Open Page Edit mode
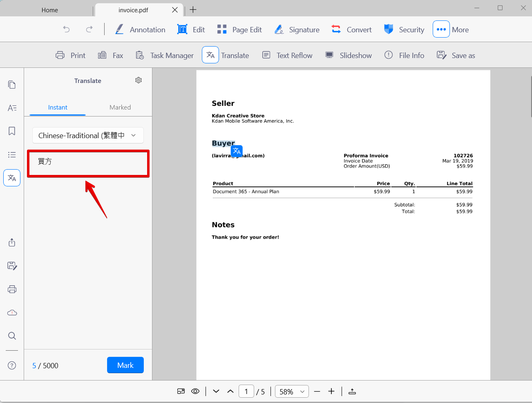This screenshot has height=403, width=532. tap(239, 29)
